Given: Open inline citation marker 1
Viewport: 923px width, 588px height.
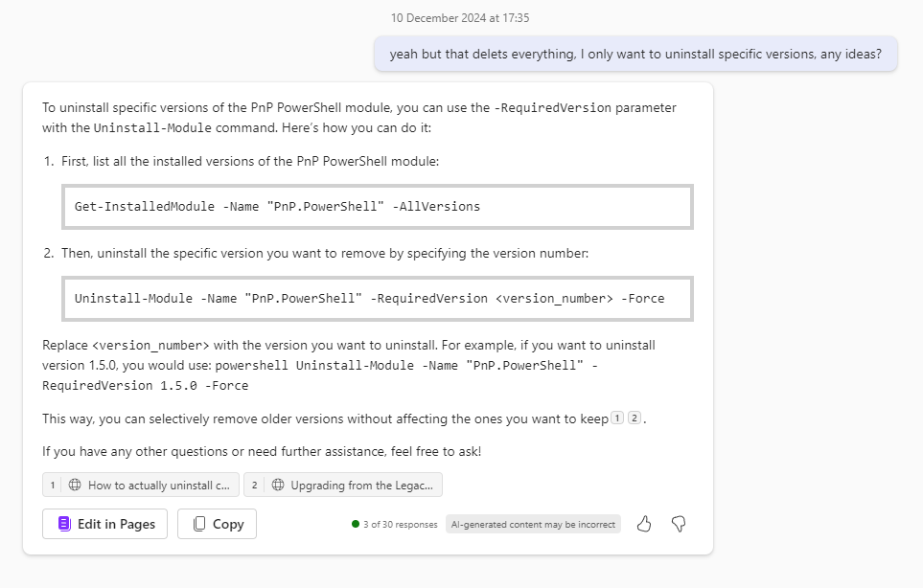Looking at the screenshot, I should click(617, 418).
